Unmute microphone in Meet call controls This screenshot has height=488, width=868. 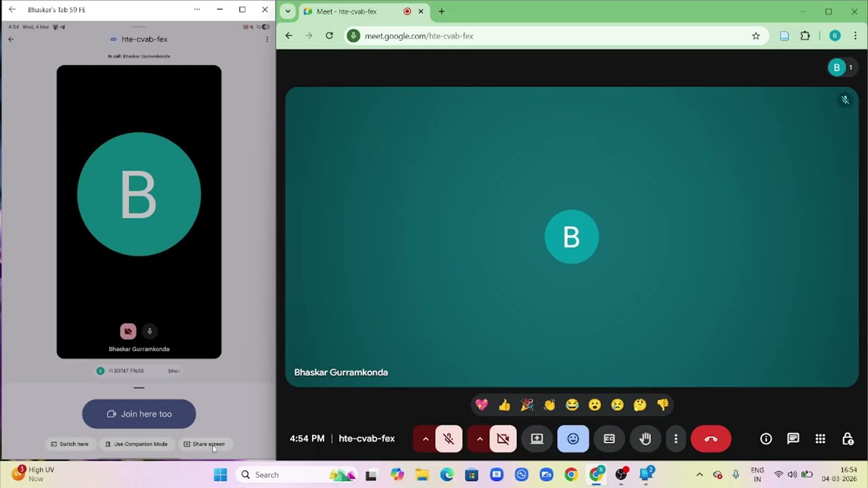(x=449, y=439)
